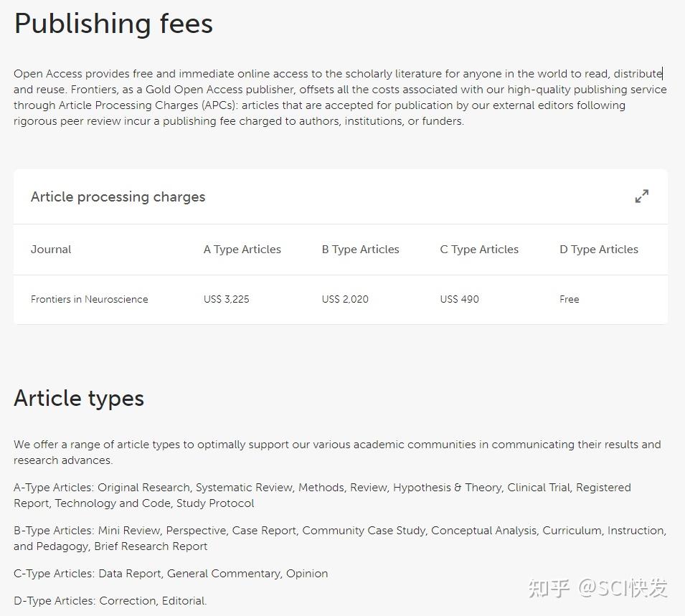
Task: Click the C-Type Articles description line
Action: 171,574
